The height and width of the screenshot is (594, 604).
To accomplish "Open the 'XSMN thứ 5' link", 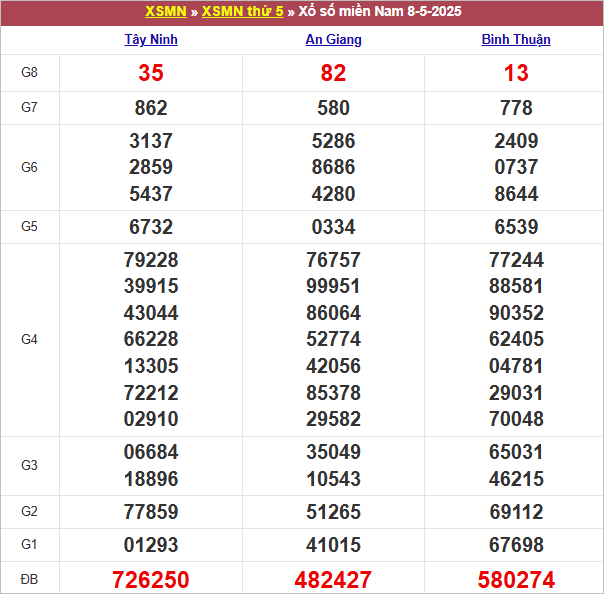I will 242,12.
